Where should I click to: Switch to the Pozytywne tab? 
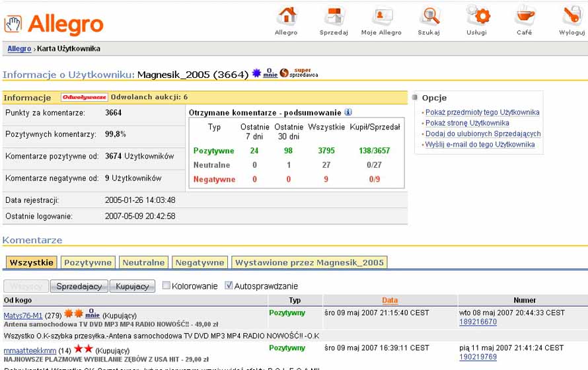coord(88,262)
